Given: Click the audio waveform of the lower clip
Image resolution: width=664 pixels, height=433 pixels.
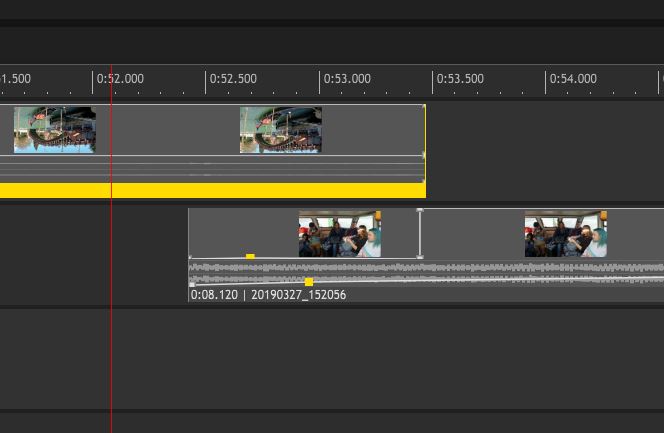Looking at the screenshot, I should coord(426,273).
